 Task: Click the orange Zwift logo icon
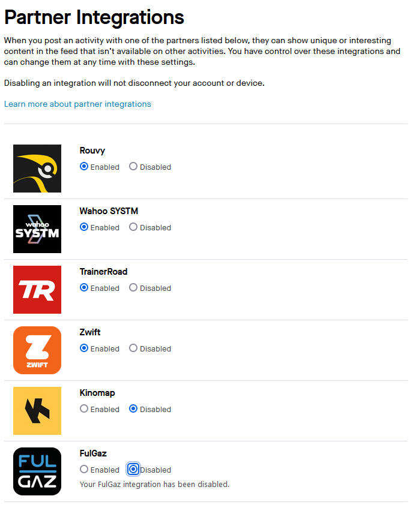(x=37, y=350)
